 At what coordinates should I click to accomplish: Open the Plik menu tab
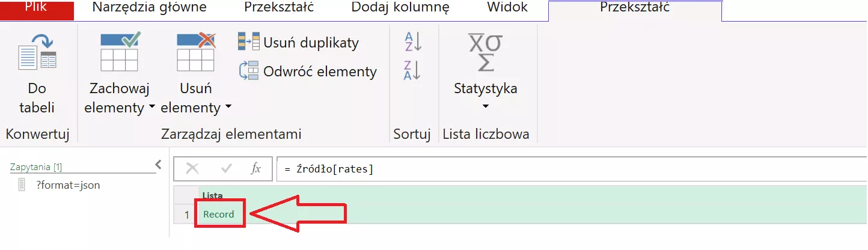[36, 8]
